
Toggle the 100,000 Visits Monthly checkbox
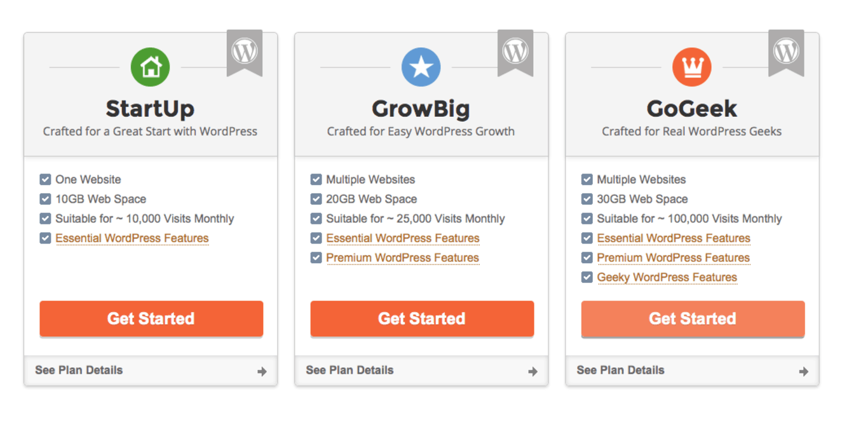(x=587, y=219)
